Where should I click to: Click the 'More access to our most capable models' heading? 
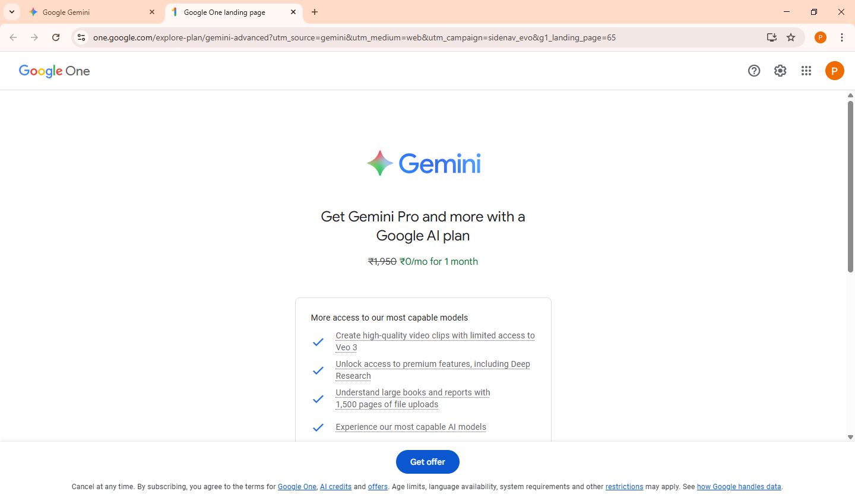pyautogui.click(x=389, y=318)
